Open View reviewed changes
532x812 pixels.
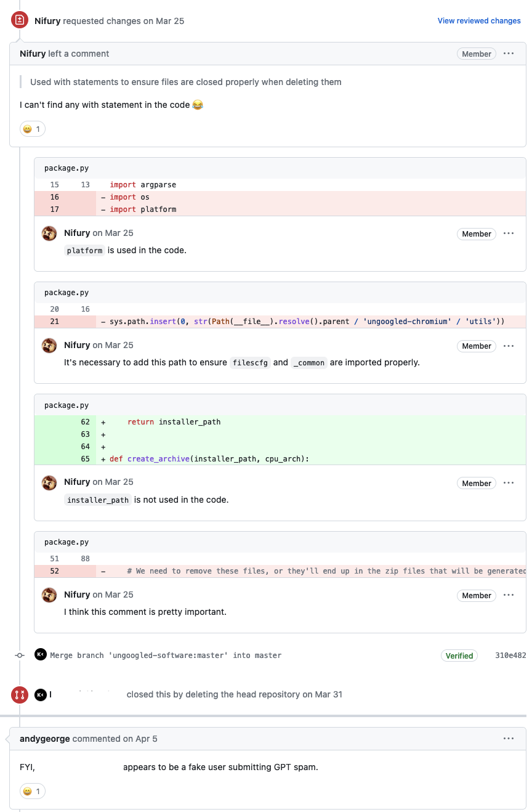click(x=479, y=20)
